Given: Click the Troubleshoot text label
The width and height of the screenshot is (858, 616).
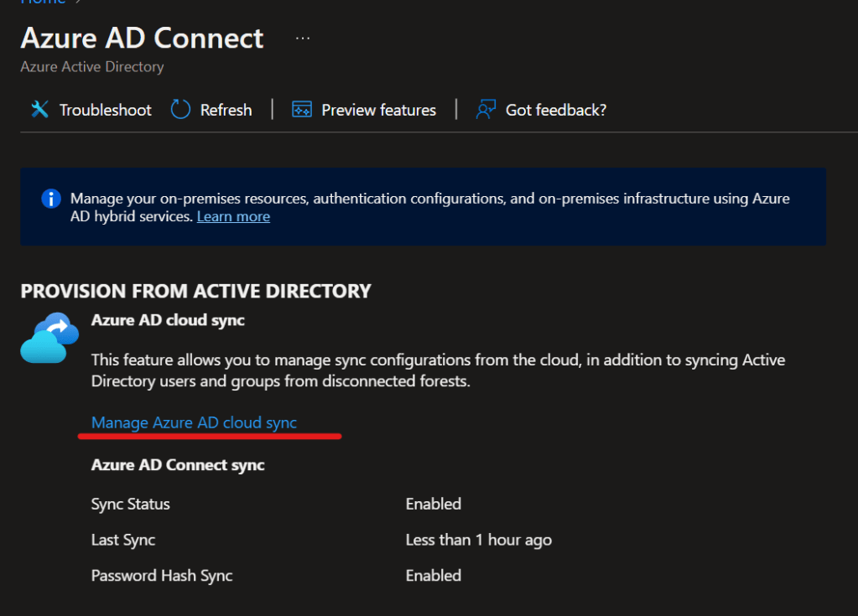Looking at the screenshot, I should click(105, 110).
